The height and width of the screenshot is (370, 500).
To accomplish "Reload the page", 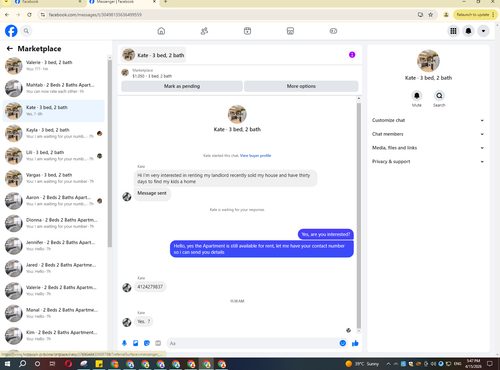I will pyautogui.click(x=29, y=15).
